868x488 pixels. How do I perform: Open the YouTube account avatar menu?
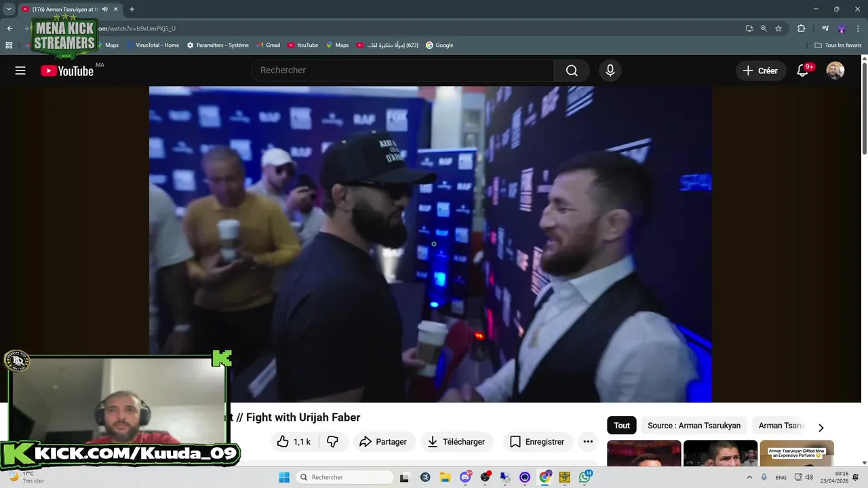[835, 70]
